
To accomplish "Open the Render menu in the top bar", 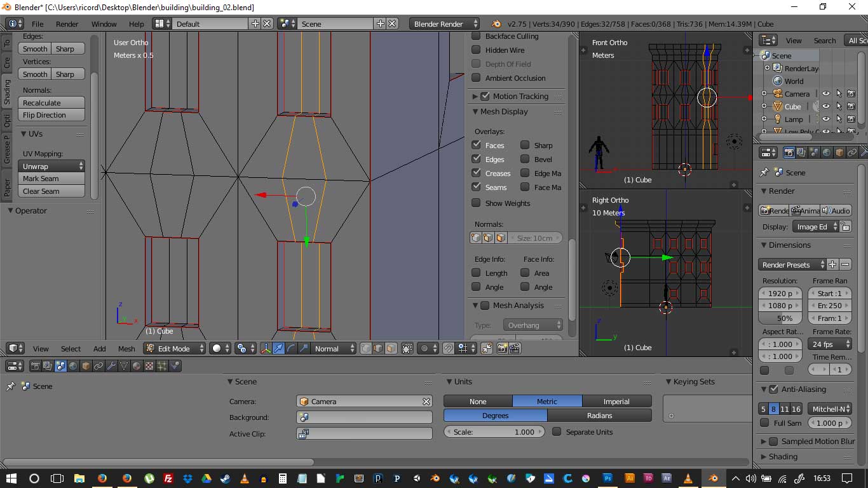I will point(67,24).
